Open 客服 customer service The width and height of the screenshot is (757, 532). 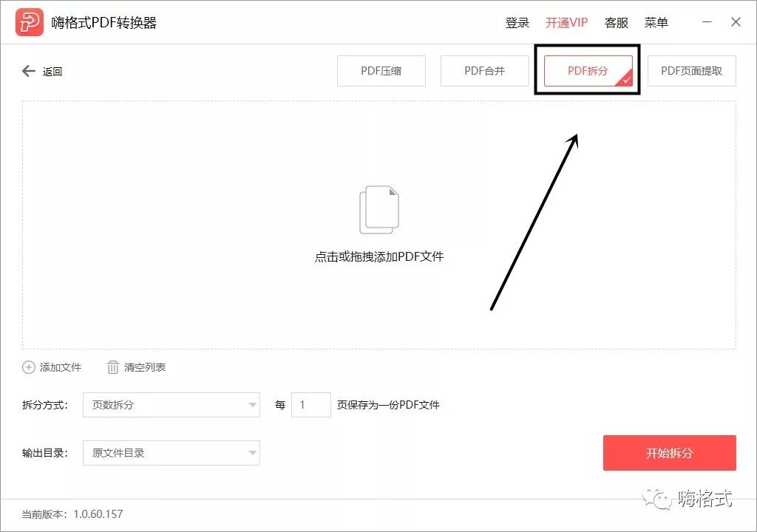coord(617,23)
